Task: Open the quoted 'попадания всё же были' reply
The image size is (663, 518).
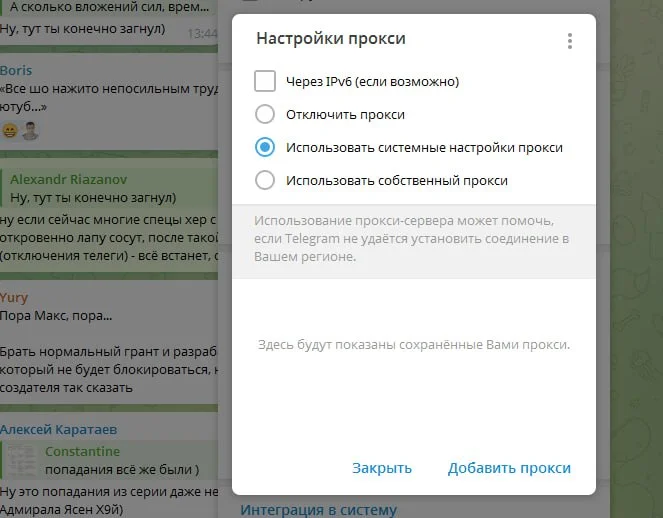Action: pyautogui.click(x=122, y=470)
